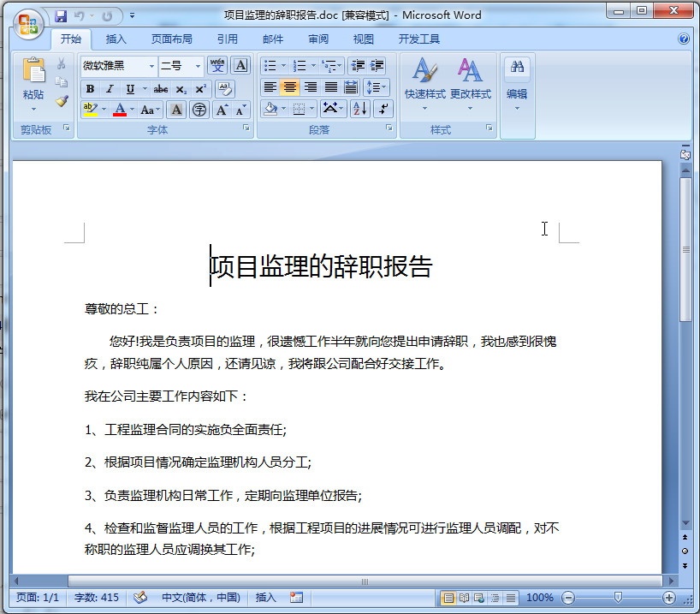The image size is (700, 614).
Task: Toggle center alignment
Action: (290, 87)
